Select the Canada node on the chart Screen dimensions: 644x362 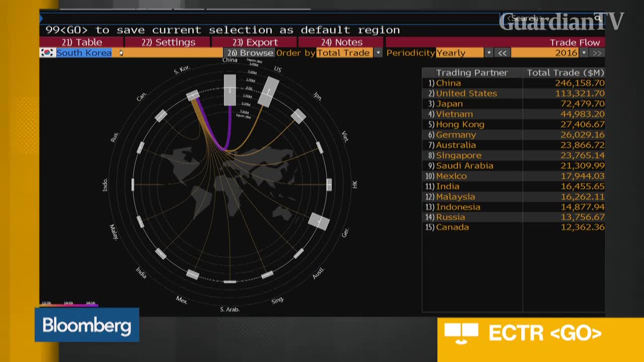pyautogui.click(x=161, y=116)
